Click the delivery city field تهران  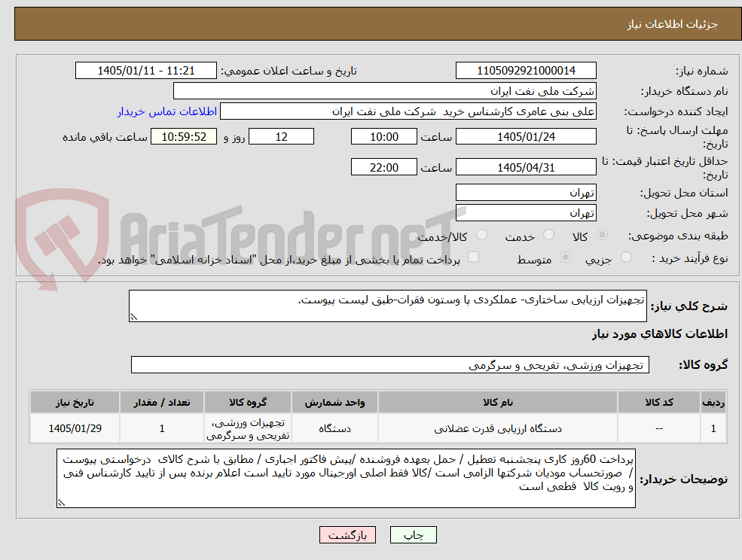[526, 213]
